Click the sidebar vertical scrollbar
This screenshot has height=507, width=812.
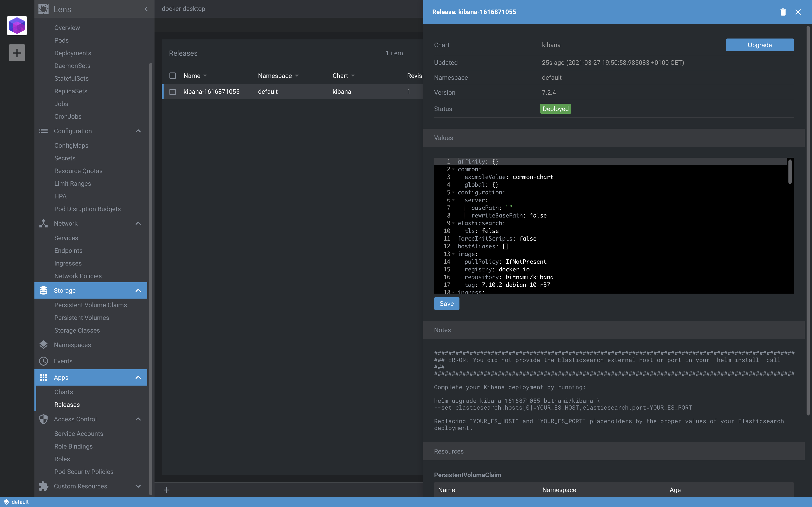[150, 278]
